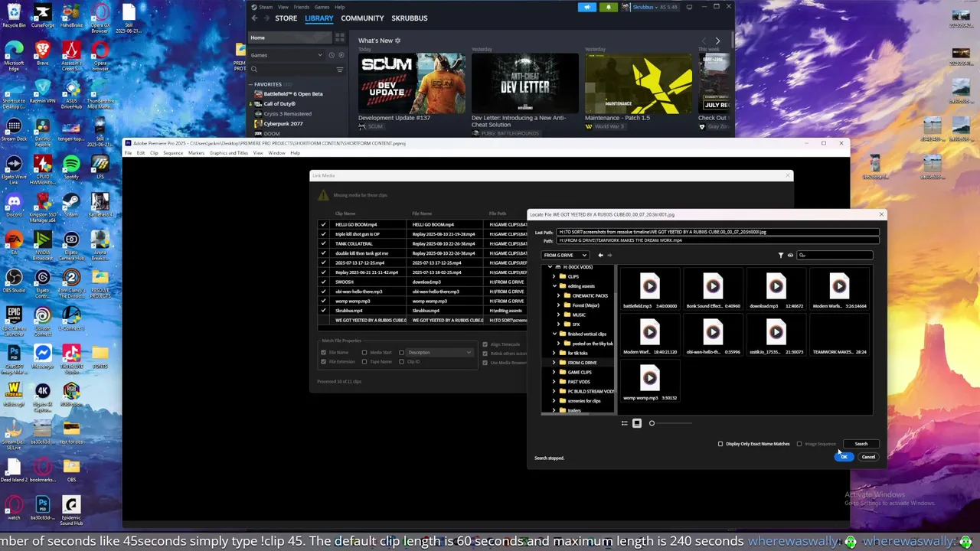Expand the MUSIC folder in the tree

(559, 315)
